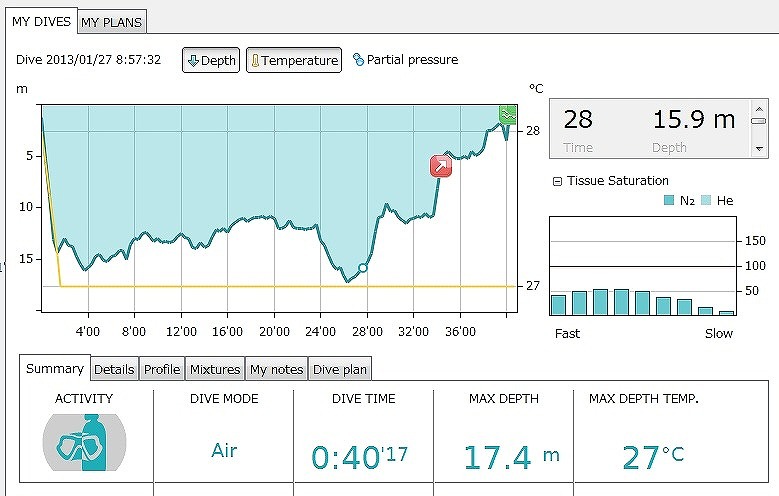Click the white cursor point on graph
Image resolution: width=779 pixels, height=496 pixels.
[x=363, y=268]
